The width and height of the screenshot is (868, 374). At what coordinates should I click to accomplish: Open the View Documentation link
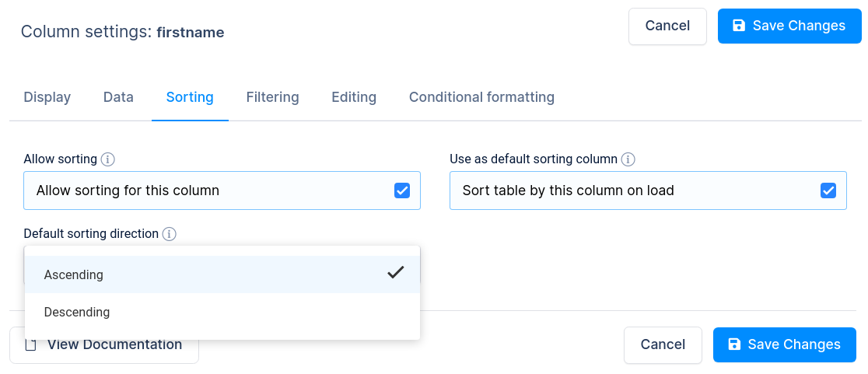[104, 344]
